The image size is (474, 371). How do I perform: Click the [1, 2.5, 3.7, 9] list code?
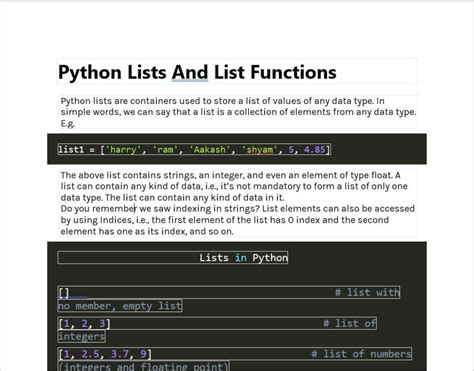[105, 354]
